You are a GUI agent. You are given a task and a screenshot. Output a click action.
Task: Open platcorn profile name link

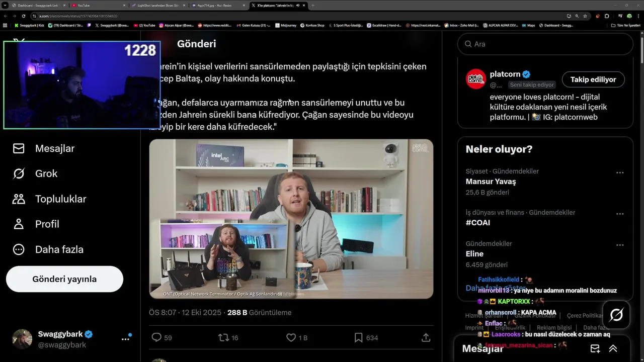505,74
